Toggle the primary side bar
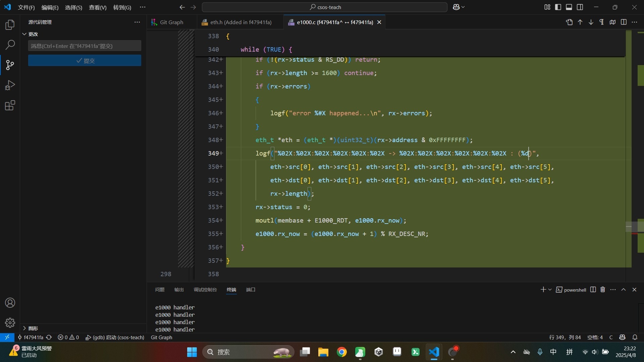This screenshot has height=362, width=644. point(558,7)
